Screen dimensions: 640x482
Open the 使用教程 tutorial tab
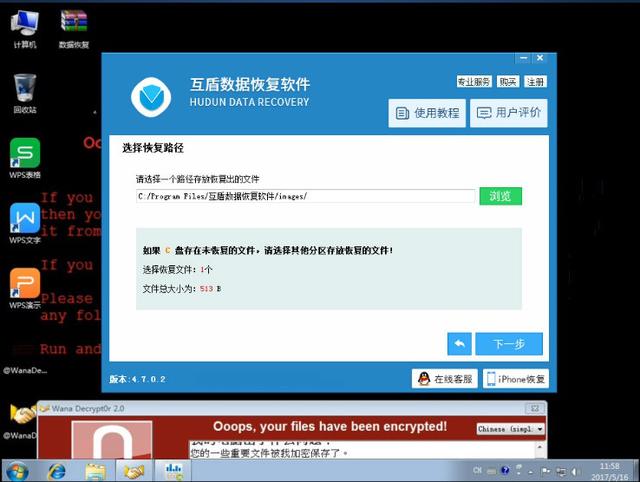(427, 113)
